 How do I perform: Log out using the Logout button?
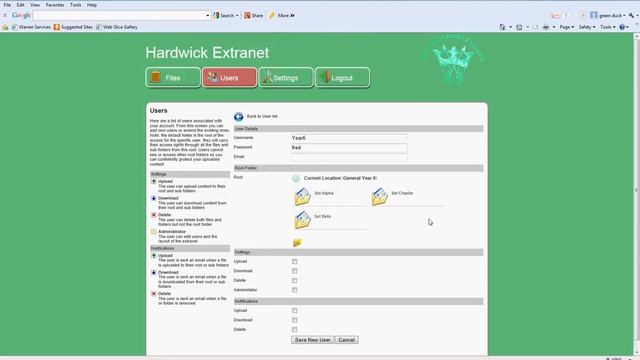(342, 78)
